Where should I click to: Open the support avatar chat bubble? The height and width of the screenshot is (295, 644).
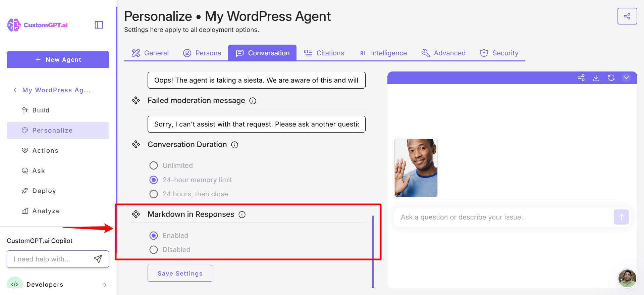click(x=627, y=278)
